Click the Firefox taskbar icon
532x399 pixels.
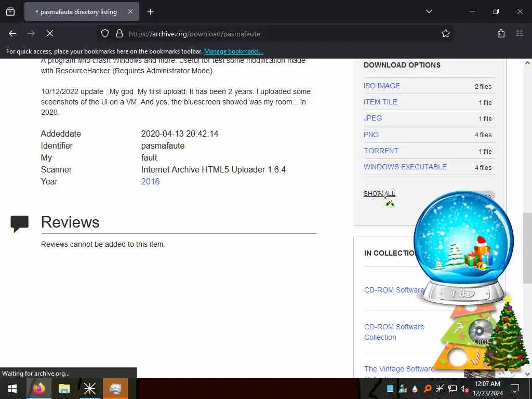tap(38, 389)
